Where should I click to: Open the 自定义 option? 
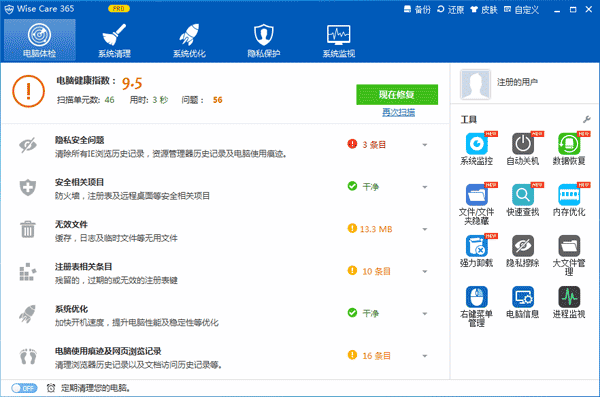[x=522, y=10]
